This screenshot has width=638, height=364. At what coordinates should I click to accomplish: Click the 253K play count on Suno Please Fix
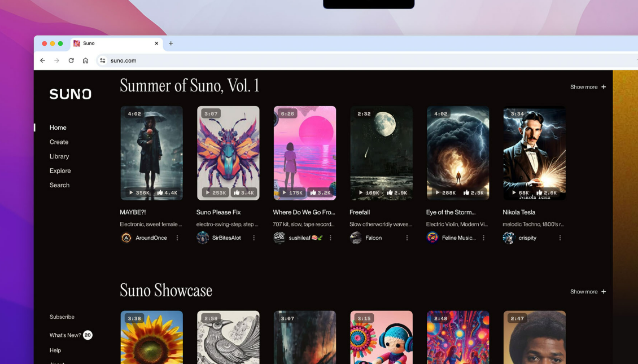click(216, 193)
